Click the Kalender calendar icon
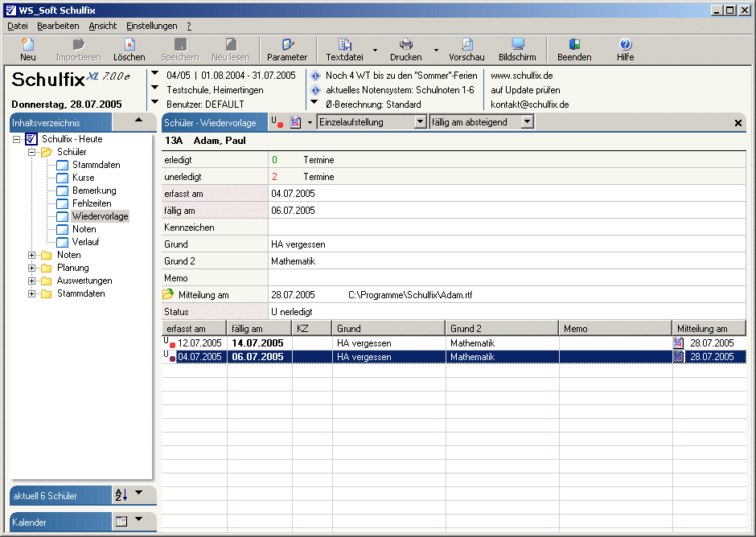This screenshot has width=756, height=537. [121, 521]
